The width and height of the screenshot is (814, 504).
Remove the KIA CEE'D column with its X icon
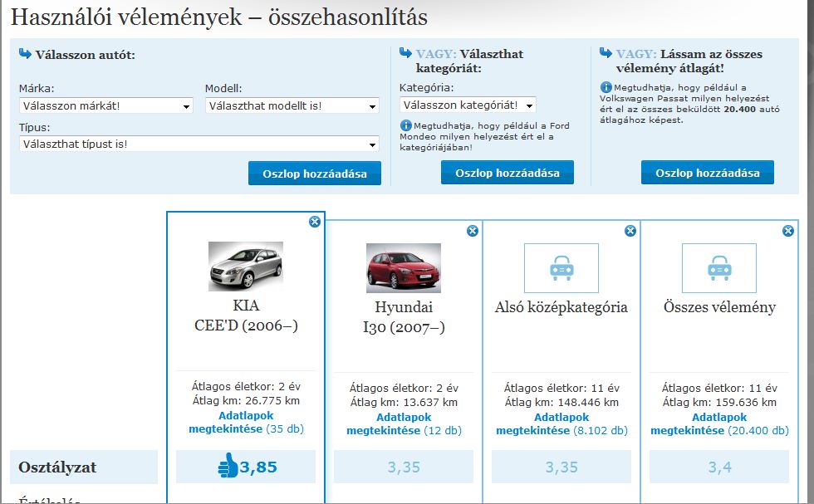314,222
